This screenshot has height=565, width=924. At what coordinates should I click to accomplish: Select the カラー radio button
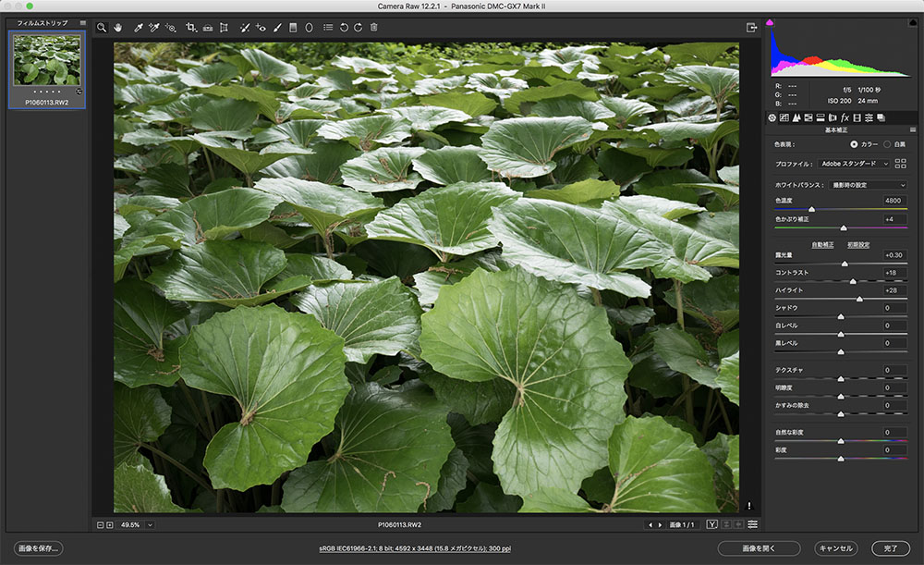click(853, 144)
